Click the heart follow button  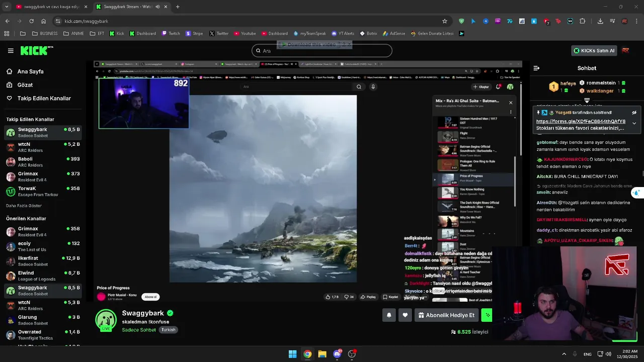click(405, 315)
